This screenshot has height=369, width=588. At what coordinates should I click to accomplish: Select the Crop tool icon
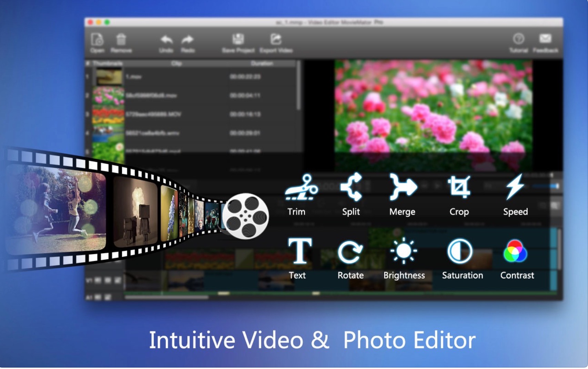point(459,187)
